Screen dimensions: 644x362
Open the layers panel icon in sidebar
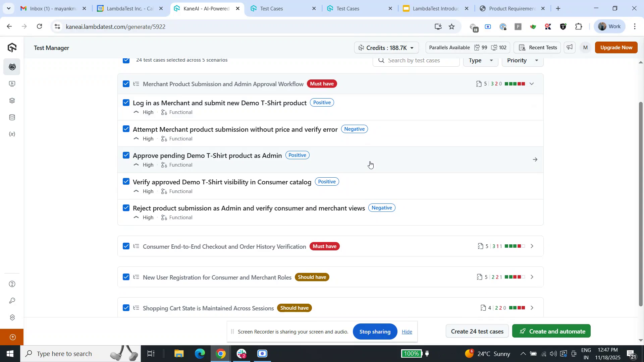12,100
